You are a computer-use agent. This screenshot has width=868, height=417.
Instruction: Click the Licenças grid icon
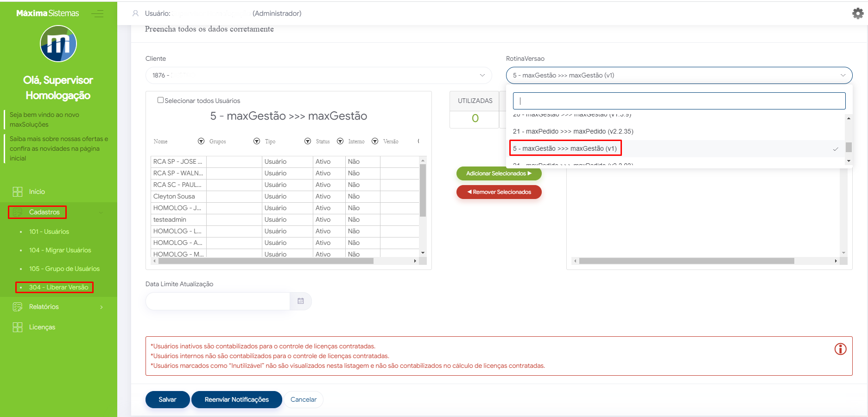18,327
